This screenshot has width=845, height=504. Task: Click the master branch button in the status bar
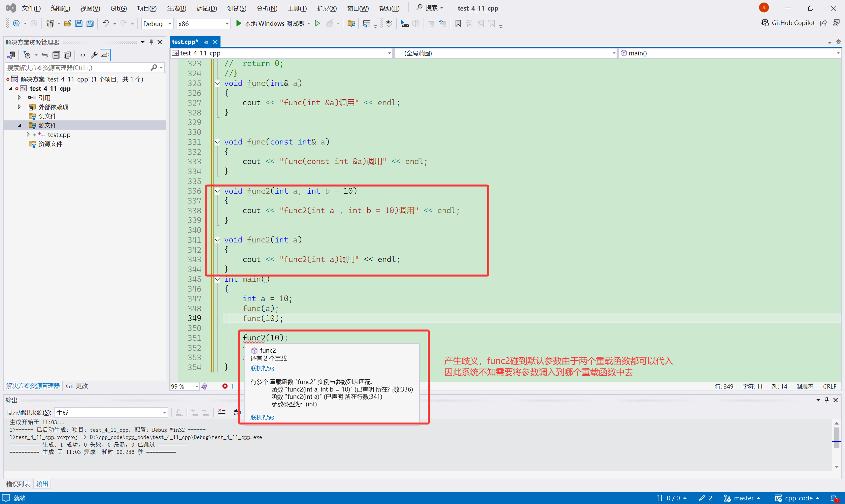pyautogui.click(x=742, y=498)
